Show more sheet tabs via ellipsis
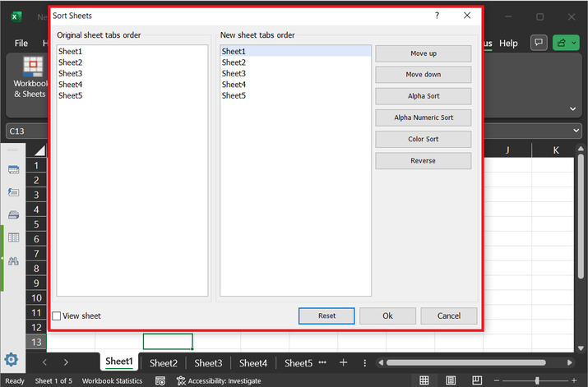The height and width of the screenshot is (387, 588). coord(322,362)
